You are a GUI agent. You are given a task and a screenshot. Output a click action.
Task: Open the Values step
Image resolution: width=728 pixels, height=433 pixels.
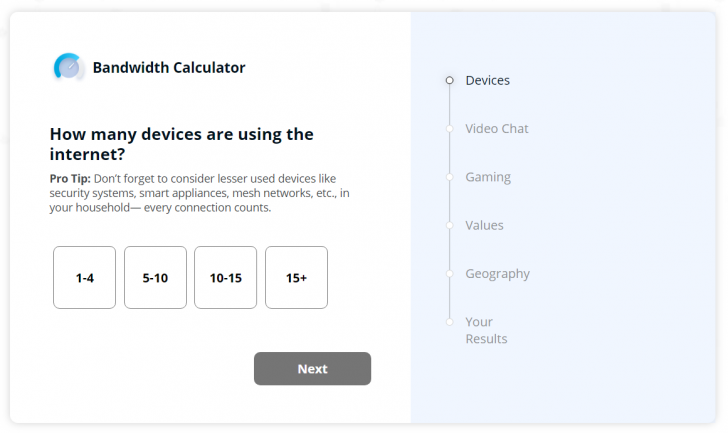pyautogui.click(x=484, y=225)
